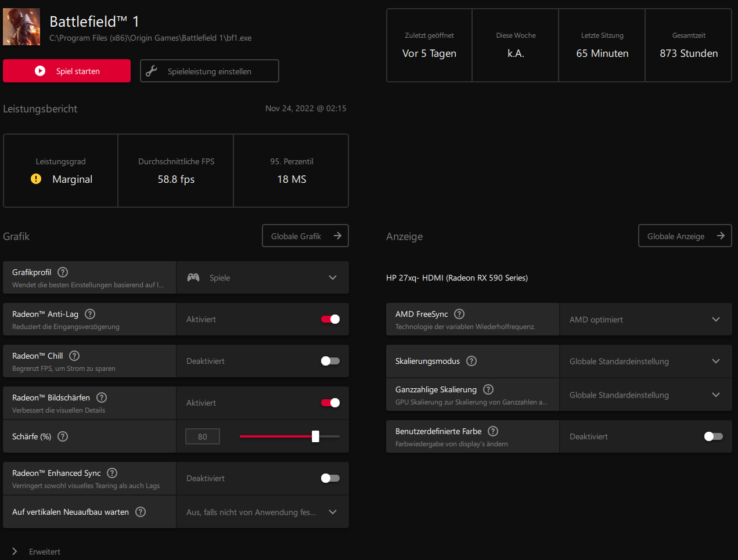The width and height of the screenshot is (738, 560).
Task: Open help icon next to Radeon Enhanced Sync
Action: click(x=112, y=473)
